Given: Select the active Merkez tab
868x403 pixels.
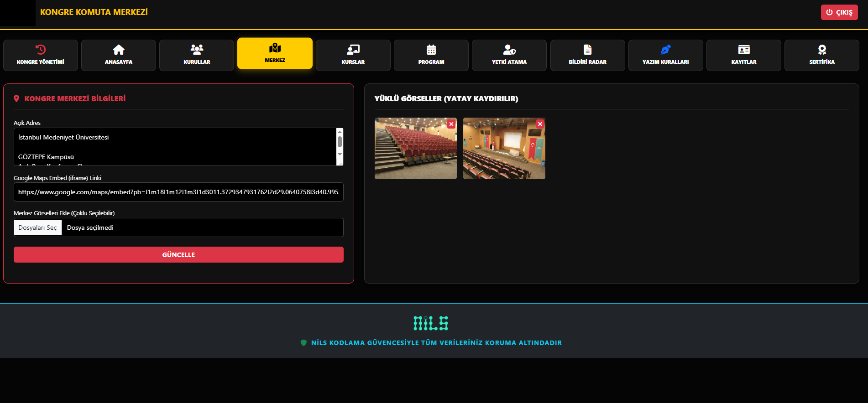Looking at the screenshot, I should (275, 53).
